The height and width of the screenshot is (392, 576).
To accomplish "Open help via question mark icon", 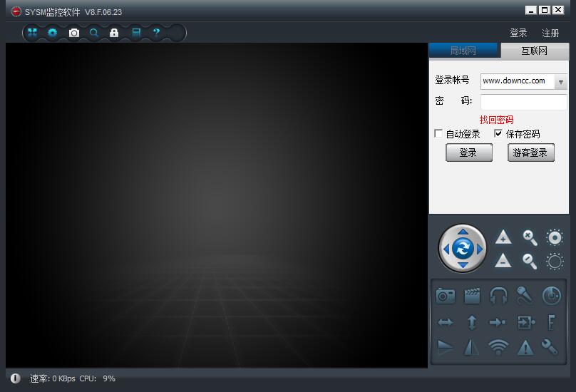I will 157,32.
